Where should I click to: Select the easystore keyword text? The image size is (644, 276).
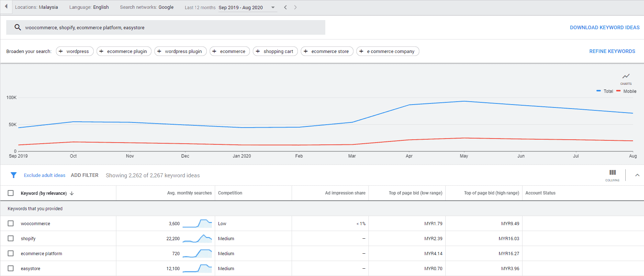pyautogui.click(x=30, y=268)
